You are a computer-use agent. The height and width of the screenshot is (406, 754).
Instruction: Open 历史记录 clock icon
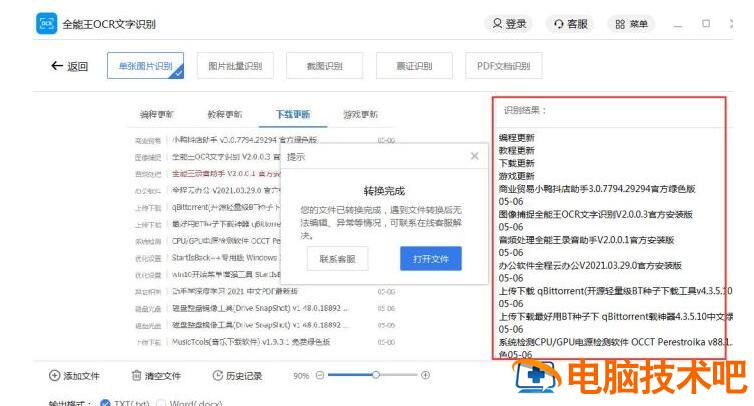(217, 375)
